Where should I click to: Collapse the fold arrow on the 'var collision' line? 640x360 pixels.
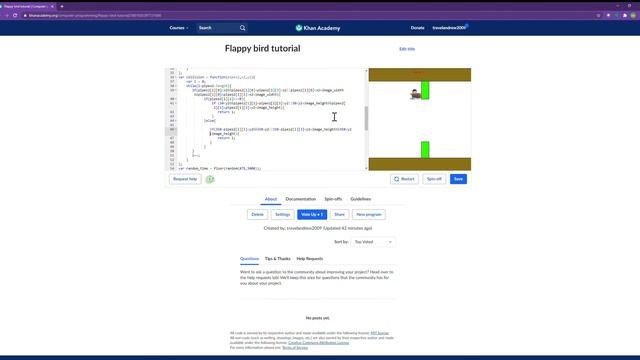[x=177, y=77]
